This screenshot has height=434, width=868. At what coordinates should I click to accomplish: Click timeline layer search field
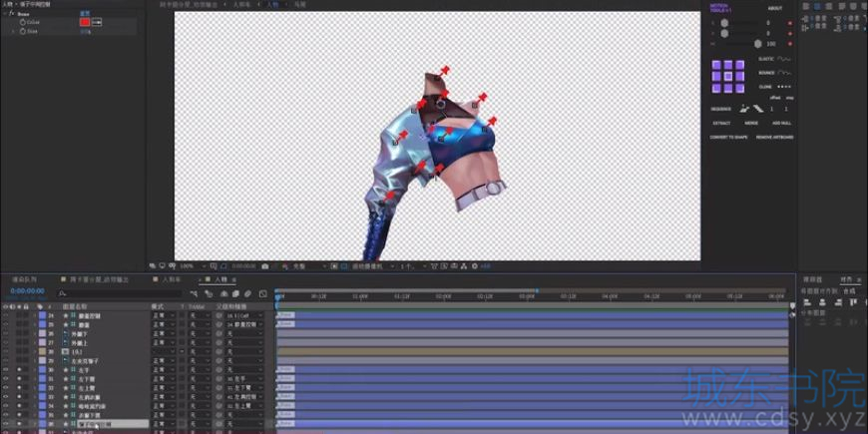click(x=120, y=294)
